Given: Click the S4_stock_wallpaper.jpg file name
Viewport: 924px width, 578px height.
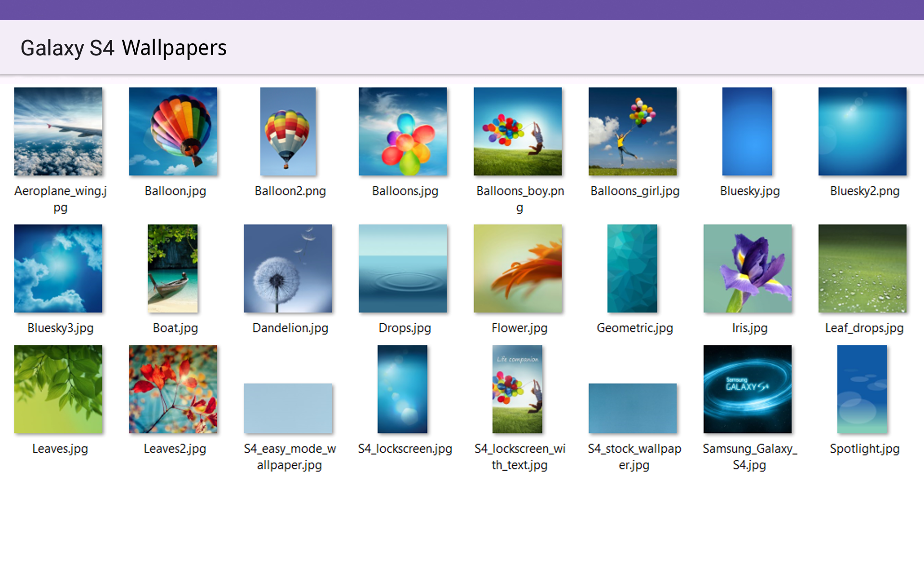Looking at the screenshot, I should (634, 457).
